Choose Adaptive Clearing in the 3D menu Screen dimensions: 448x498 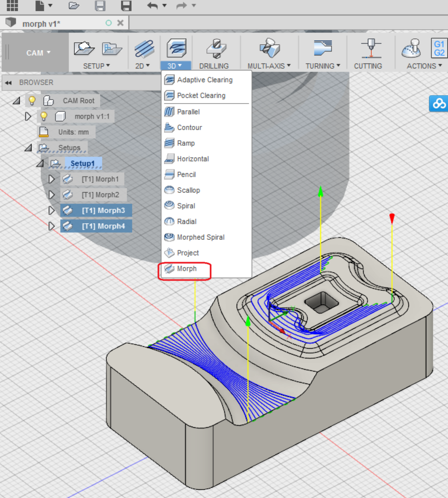pos(205,80)
